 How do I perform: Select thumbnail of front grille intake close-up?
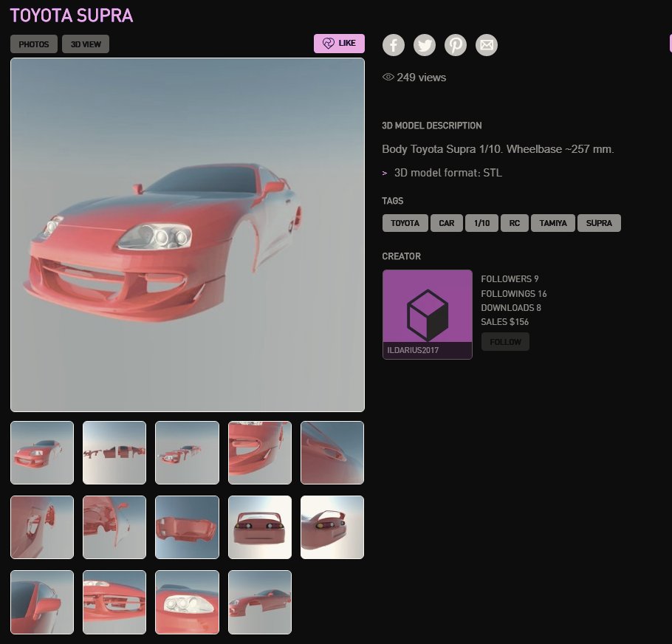coord(114,602)
